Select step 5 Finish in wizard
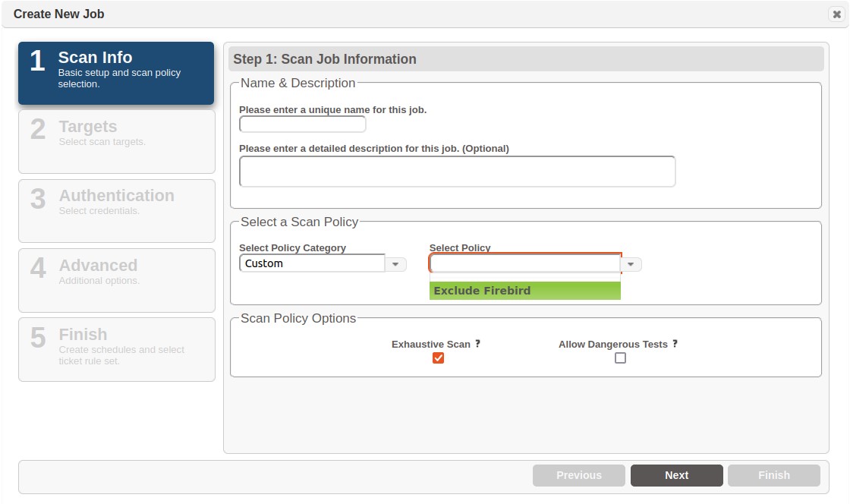This screenshot has height=504, width=850. click(x=116, y=348)
